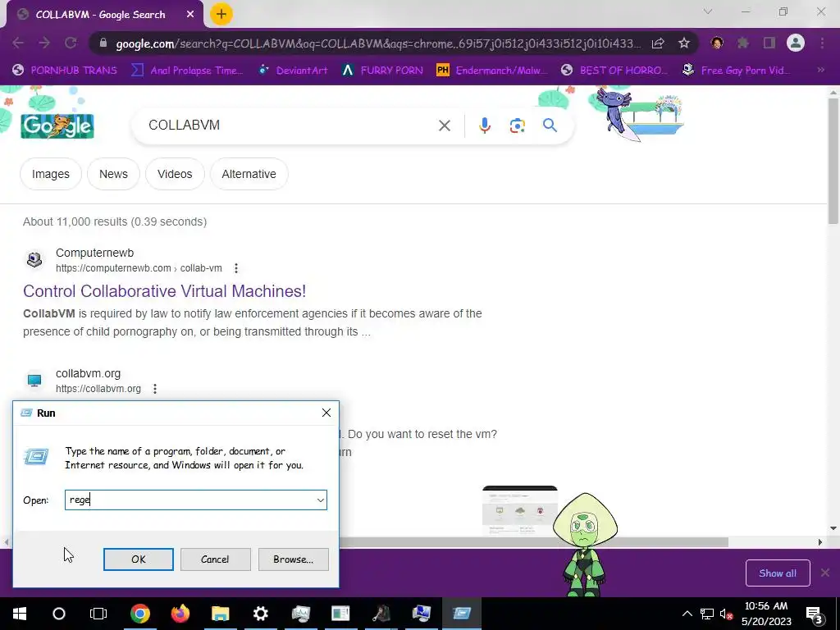Open Firefox from taskbar
The width and height of the screenshot is (840, 630).
180,614
